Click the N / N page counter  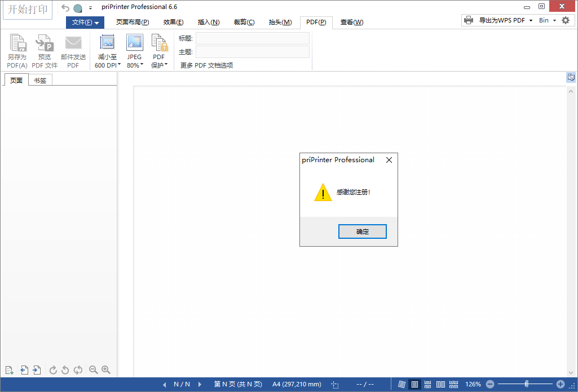tap(182, 384)
